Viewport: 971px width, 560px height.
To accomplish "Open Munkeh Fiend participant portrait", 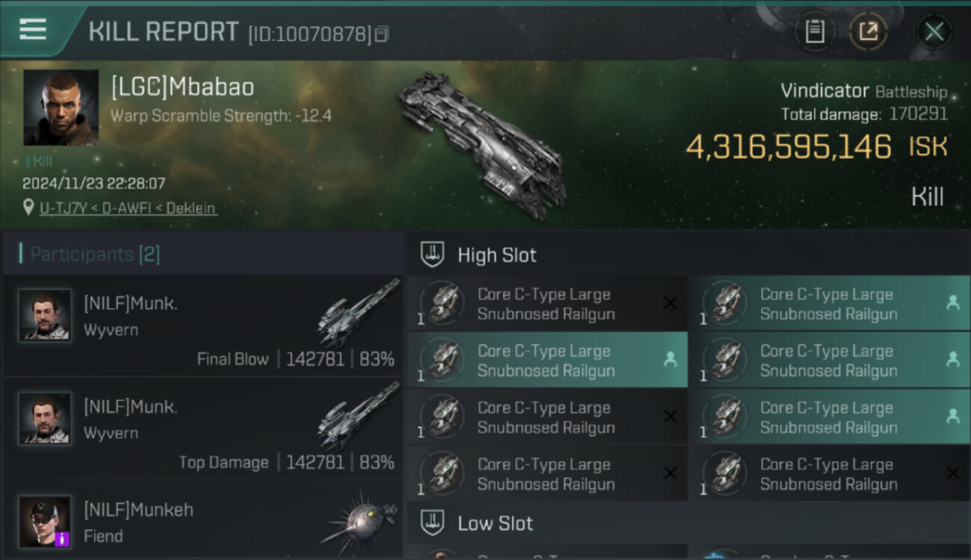I will (45, 521).
